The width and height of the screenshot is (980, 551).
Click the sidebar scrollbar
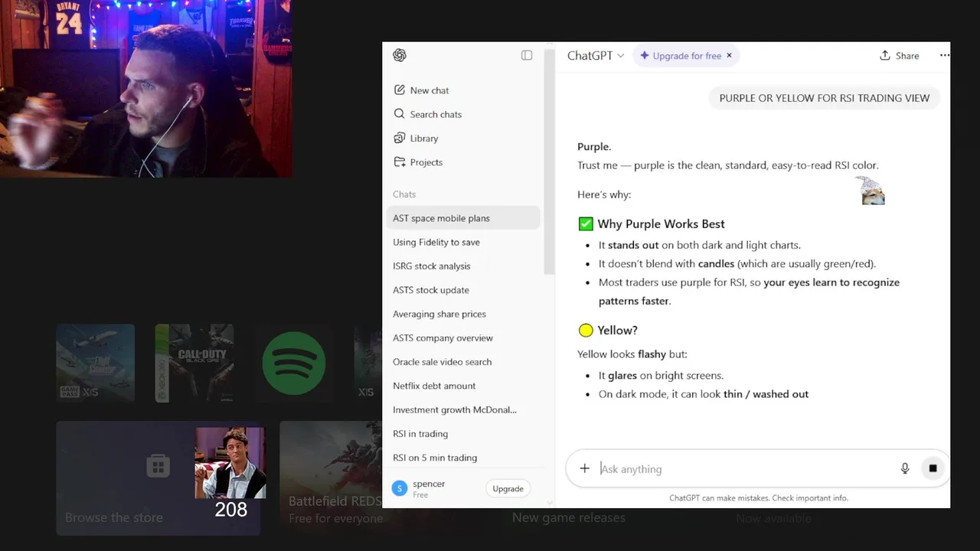548,161
